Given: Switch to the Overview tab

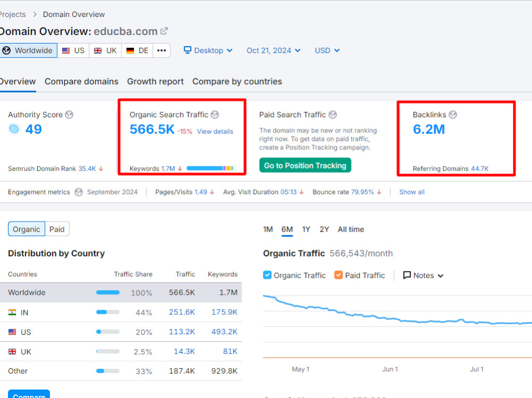Looking at the screenshot, I should point(18,82).
